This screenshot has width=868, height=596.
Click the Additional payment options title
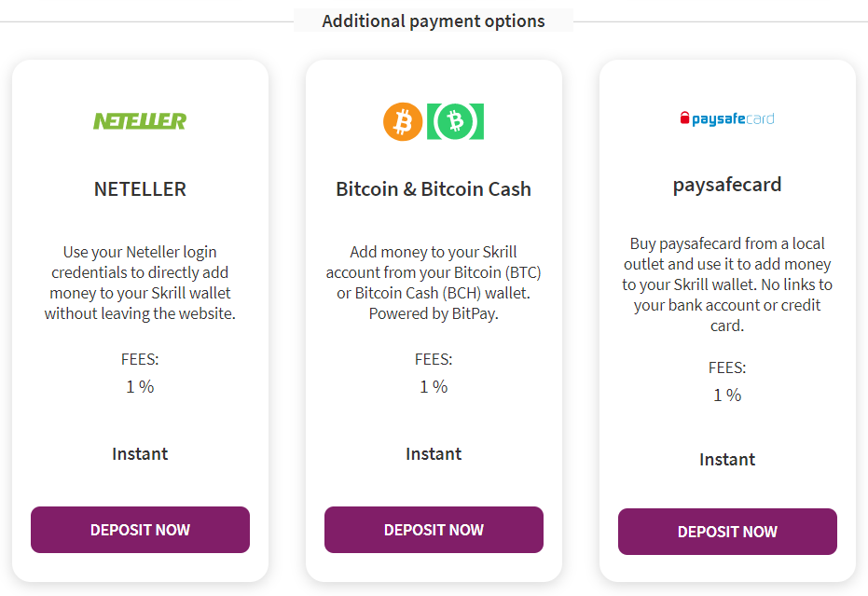(434, 21)
